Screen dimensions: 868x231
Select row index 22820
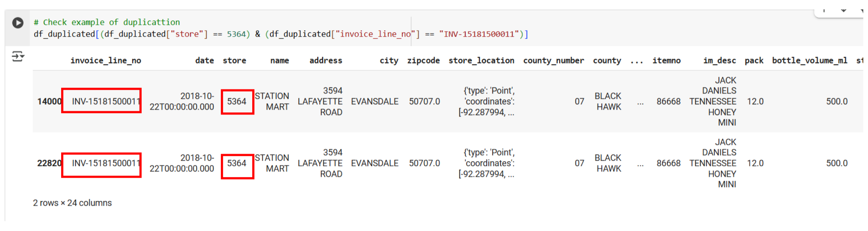tap(49, 163)
